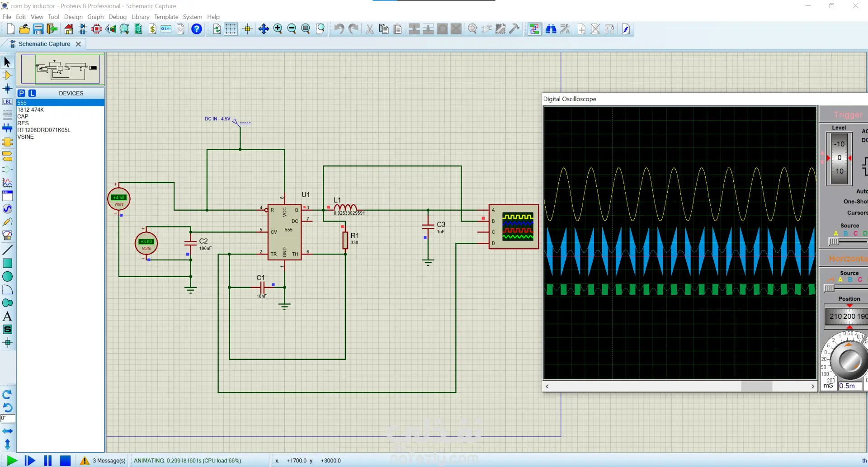
Task: Activate the Virtual Instruments mode icon
Action: click(x=7, y=236)
